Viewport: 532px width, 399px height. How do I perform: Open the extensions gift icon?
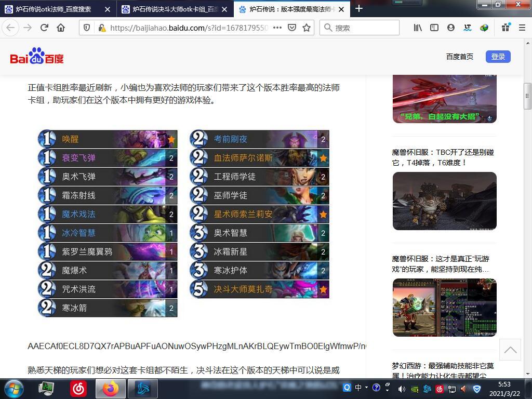point(506,28)
